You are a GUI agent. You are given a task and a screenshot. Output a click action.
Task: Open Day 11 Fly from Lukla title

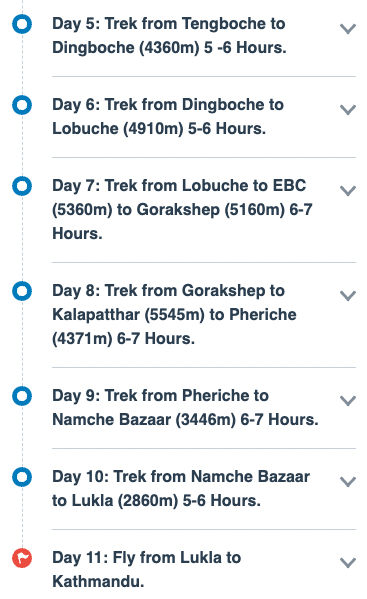147,570
